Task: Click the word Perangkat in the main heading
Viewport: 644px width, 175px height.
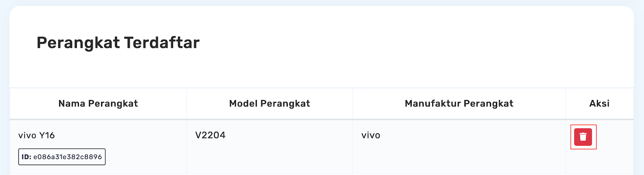Action: (78, 43)
